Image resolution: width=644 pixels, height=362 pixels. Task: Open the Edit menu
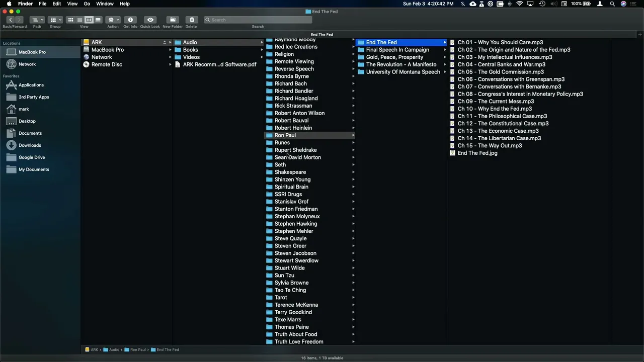[x=57, y=4]
